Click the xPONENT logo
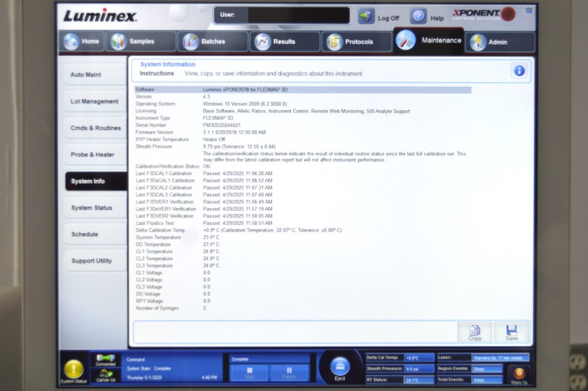 [484, 14]
